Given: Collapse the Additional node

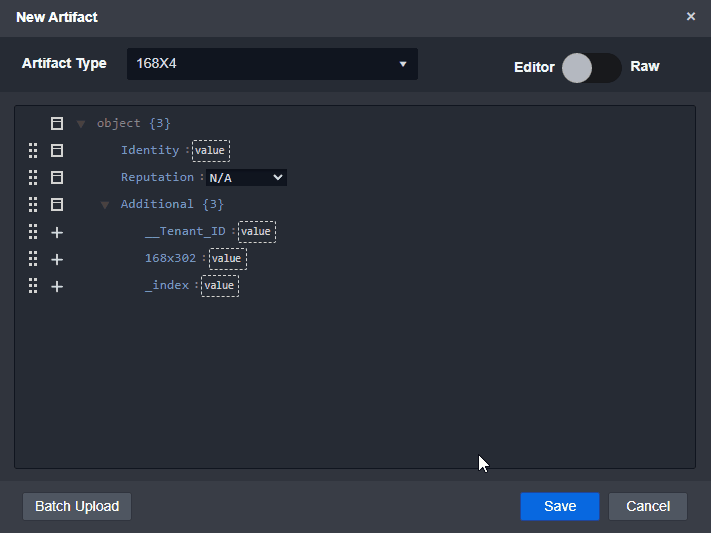Looking at the screenshot, I should 105,205.
